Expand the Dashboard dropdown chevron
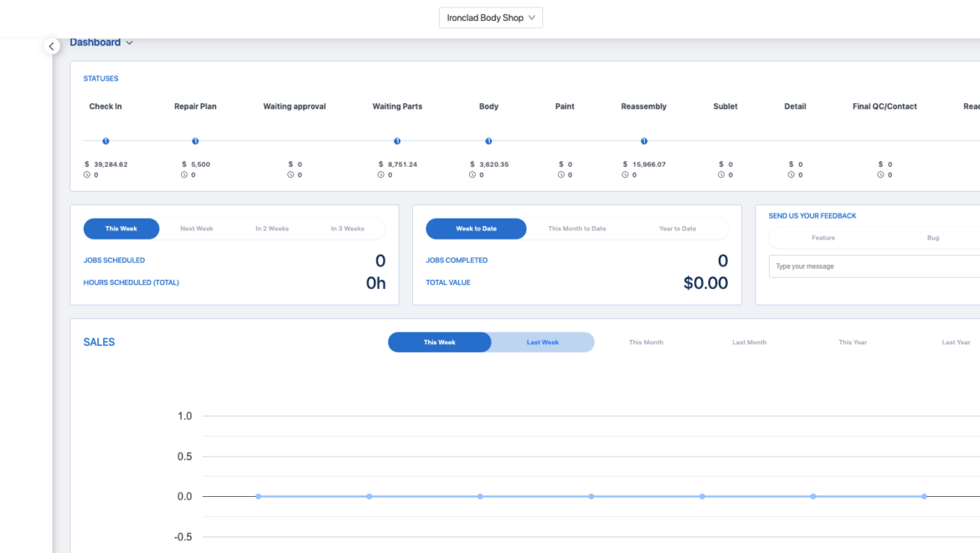Screen dimensions: 980x553 tap(129, 43)
